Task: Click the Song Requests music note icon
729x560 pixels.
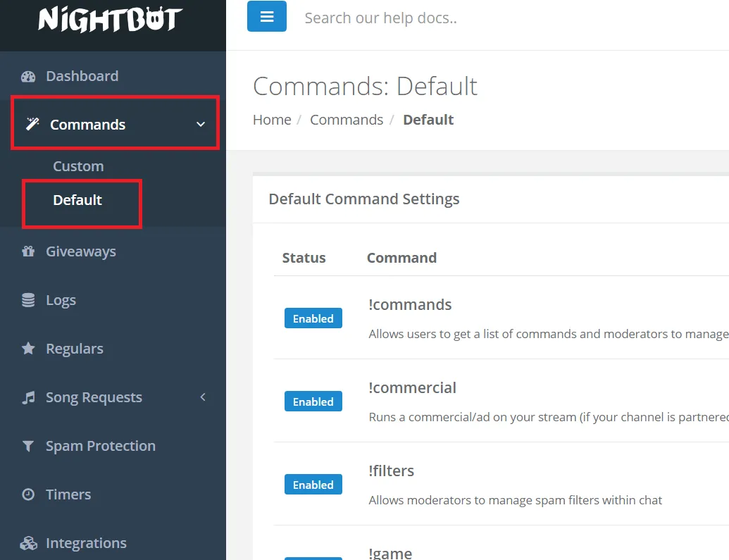Action: [x=28, y=397]
